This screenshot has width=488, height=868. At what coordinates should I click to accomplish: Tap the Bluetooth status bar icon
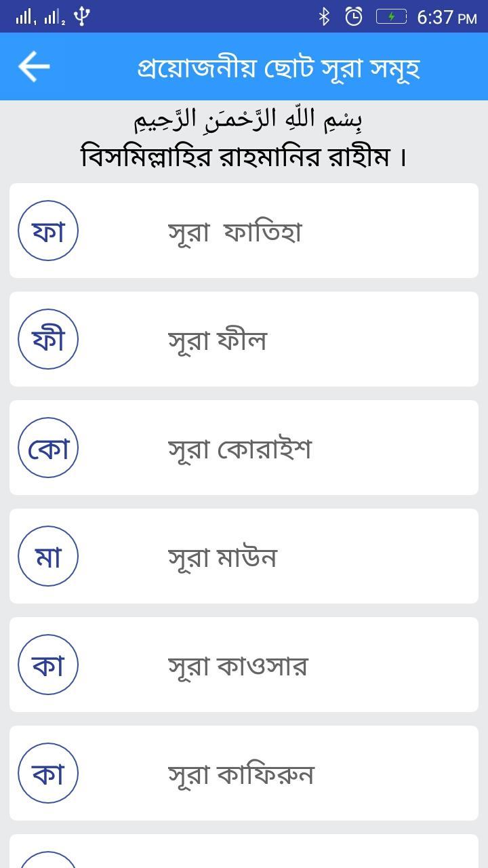click(x=324, y=16)
